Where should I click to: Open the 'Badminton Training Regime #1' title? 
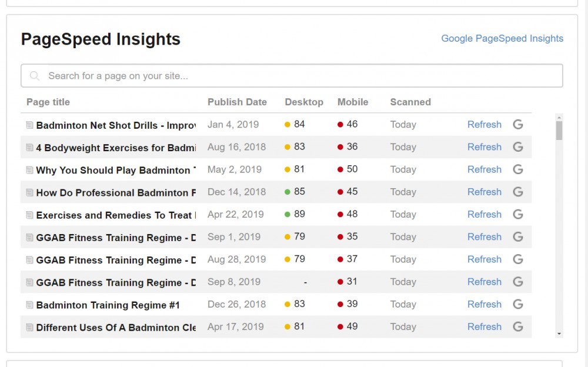[108, 305]
